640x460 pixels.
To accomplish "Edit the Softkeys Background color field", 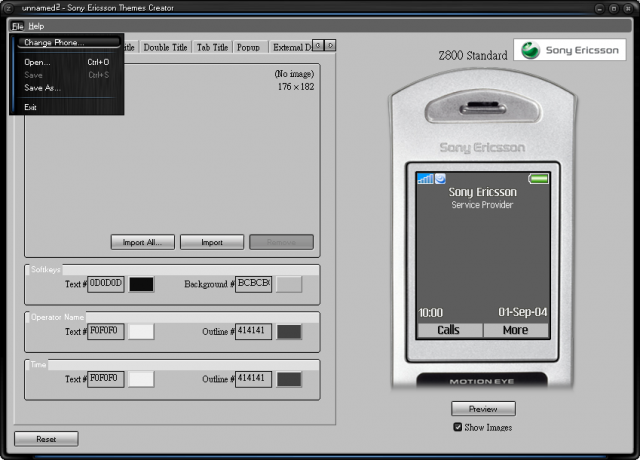I will coord(253,284).
